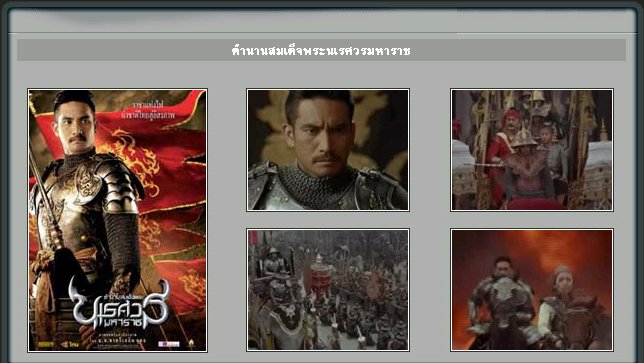Viewport: 644px width, 363px height.
Task: Click the purple logo at poster bottom
Action: click(169, 344)
